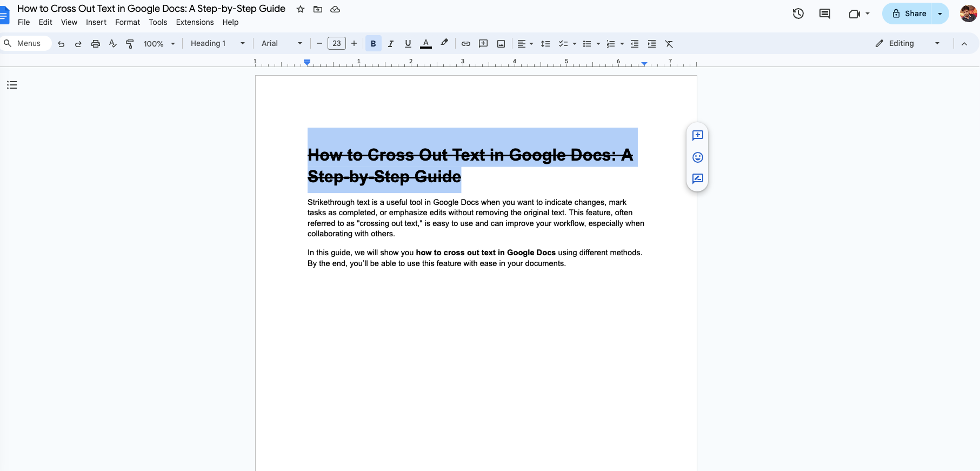Hide the menus with collapse chevron

coord(964,44)
